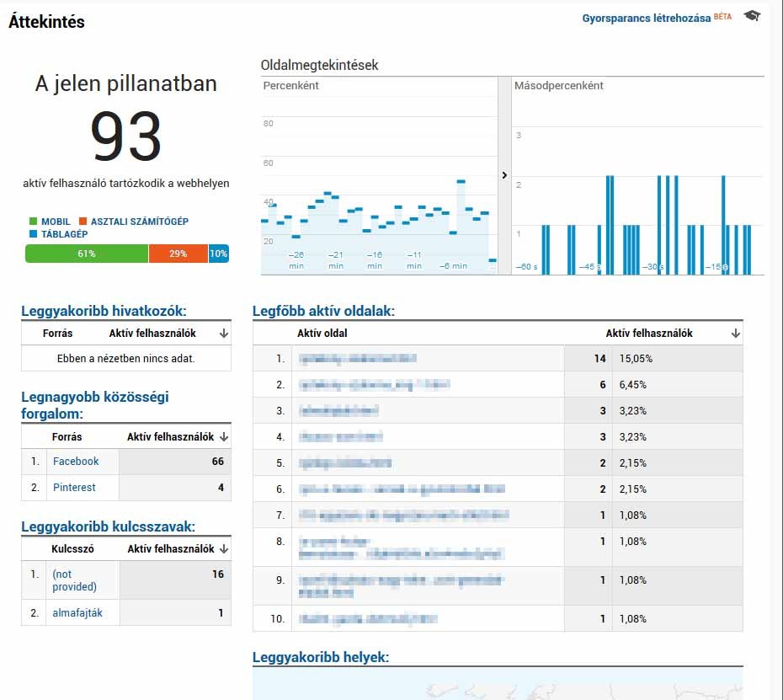Select the green MOBIL legend square
This screenshot has height=700, width=783.
pos(34,221)
